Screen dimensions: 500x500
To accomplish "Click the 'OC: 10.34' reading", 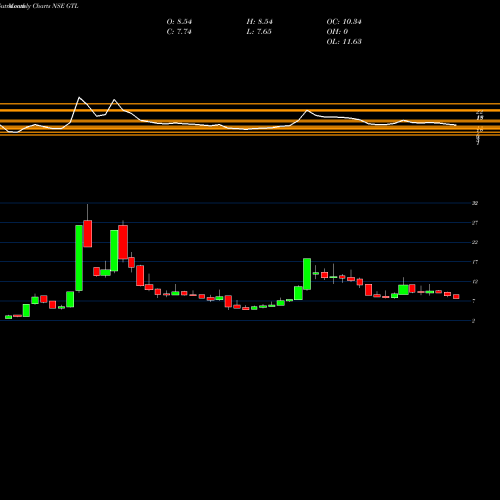I will coord(344,22).
